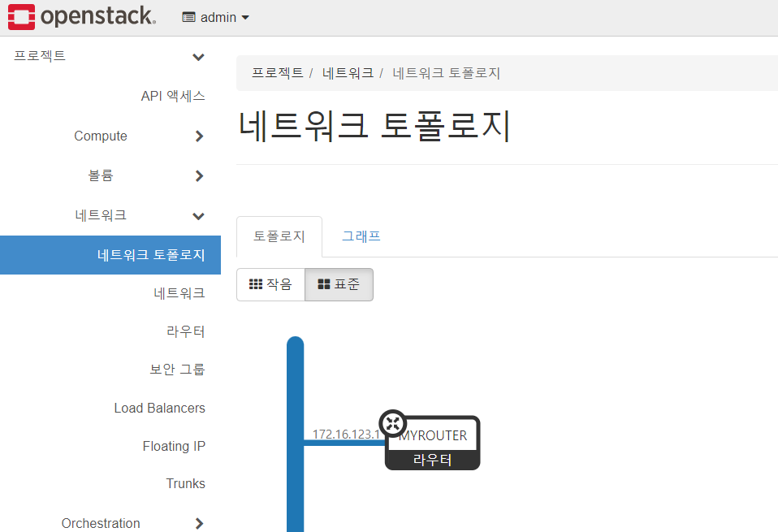Open the 라우터 sidebar page
Image resolution: width=778 pixels, height=532 pixels.
pos(186,331)
